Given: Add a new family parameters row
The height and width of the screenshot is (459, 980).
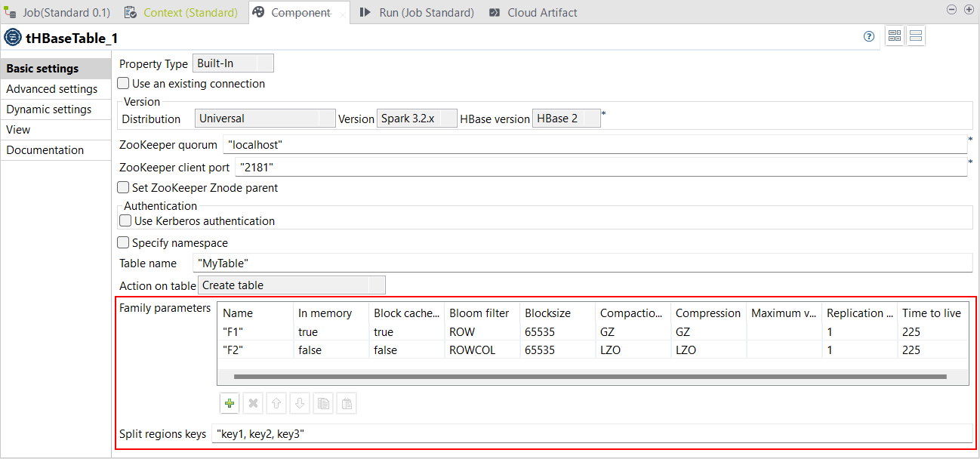Looking at the screenshot, I should pos(230,403).
